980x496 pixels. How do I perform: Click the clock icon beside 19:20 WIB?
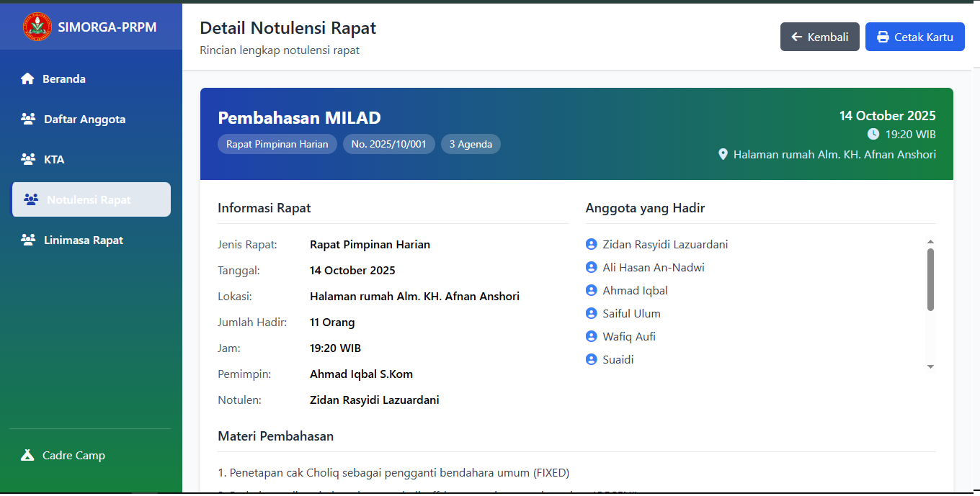(x=873, y=135)
